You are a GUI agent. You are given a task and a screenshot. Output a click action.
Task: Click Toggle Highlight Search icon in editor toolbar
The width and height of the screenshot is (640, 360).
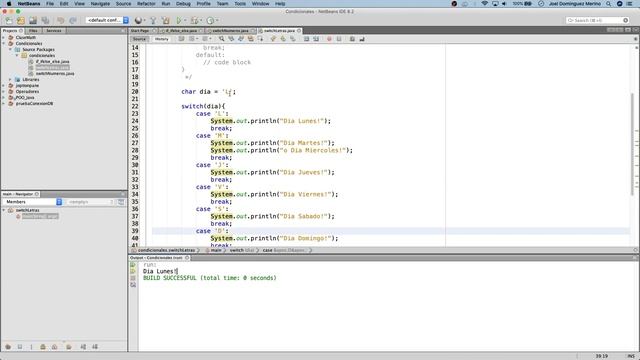pos(251,39)
